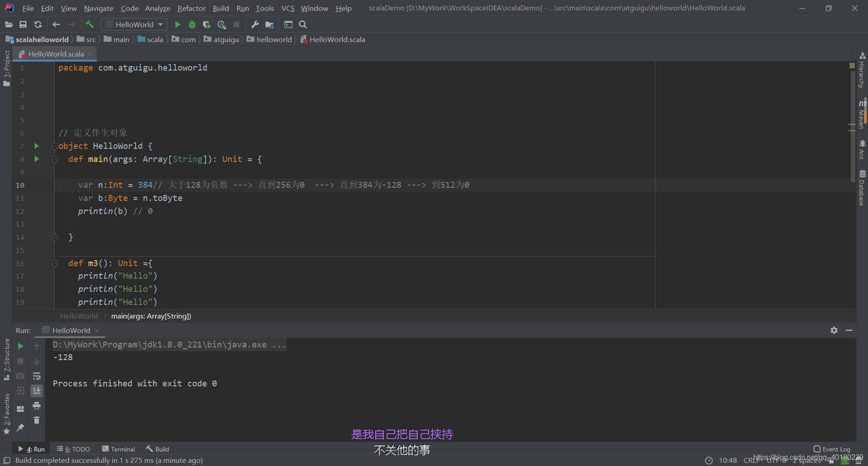The image size is (868, 466).
Task: Collapse m3 method fold marker on line 16
Action: point(54,263)
